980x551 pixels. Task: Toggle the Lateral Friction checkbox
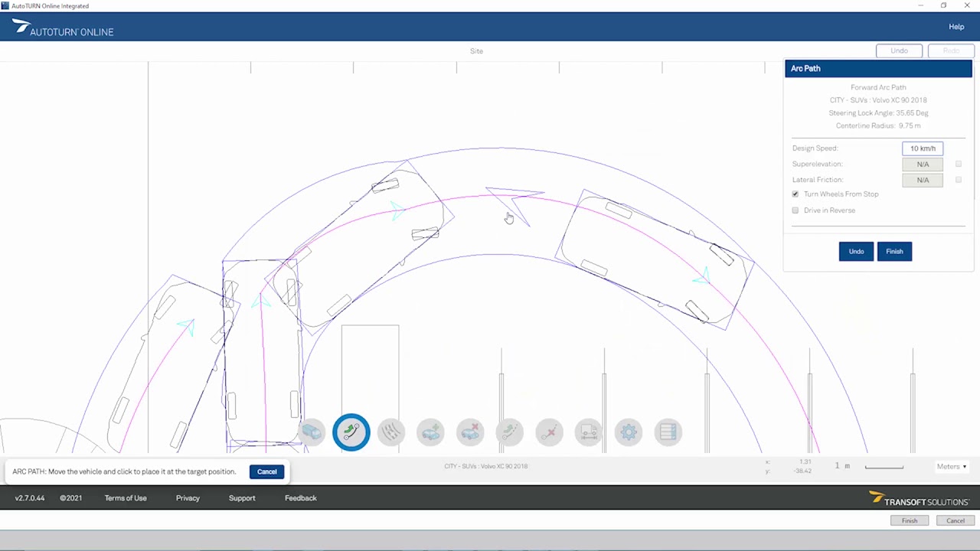(x=959, y=180)
